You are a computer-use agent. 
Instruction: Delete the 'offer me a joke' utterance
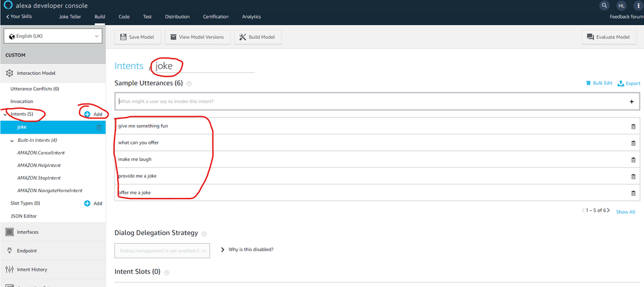pos(633,193)
